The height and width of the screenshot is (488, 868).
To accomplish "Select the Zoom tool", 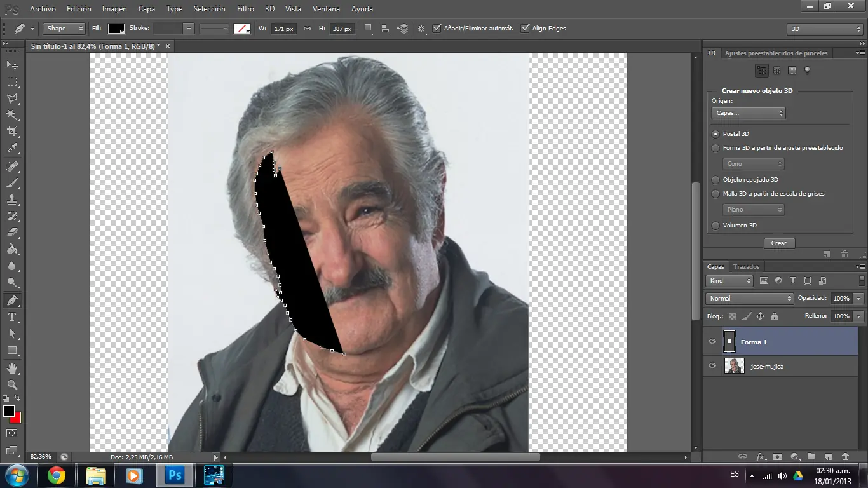I will pos(12,385).
